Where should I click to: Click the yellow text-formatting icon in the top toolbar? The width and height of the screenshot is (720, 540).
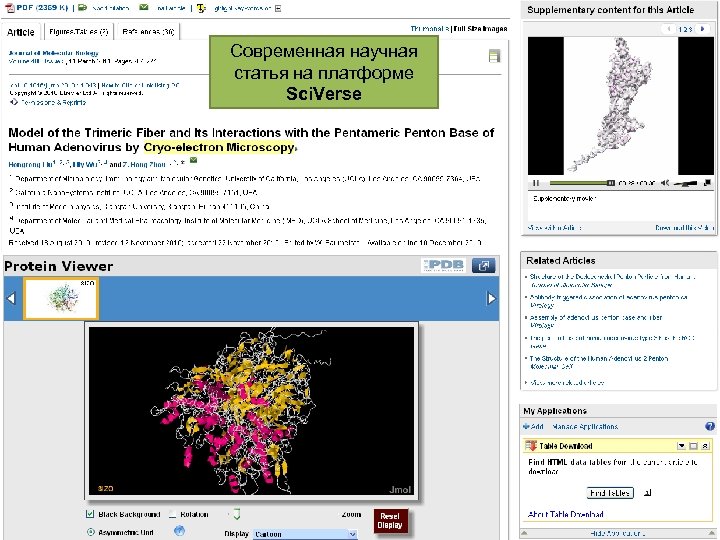pyautogui.click(x=201, y=8)
